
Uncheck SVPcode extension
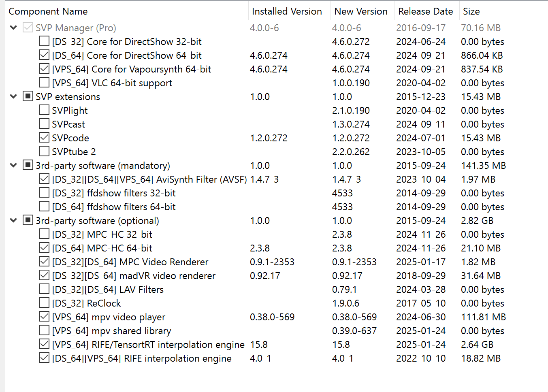[x=44, y=138]
